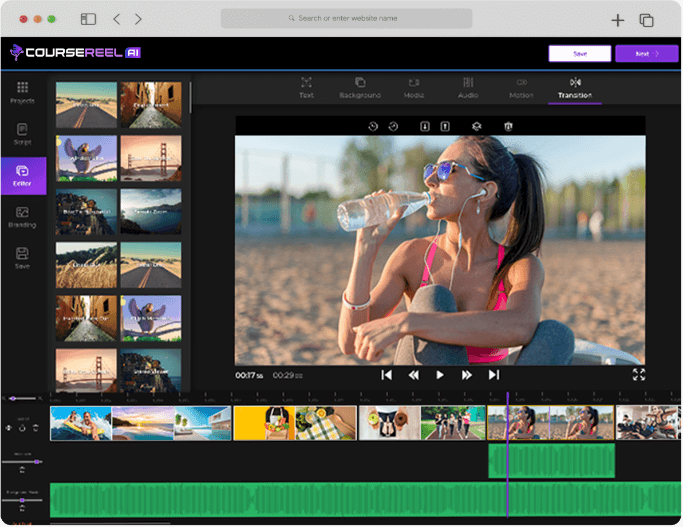Open the Script section in sidebar
The image size is (683, 527).
[22, 134]
